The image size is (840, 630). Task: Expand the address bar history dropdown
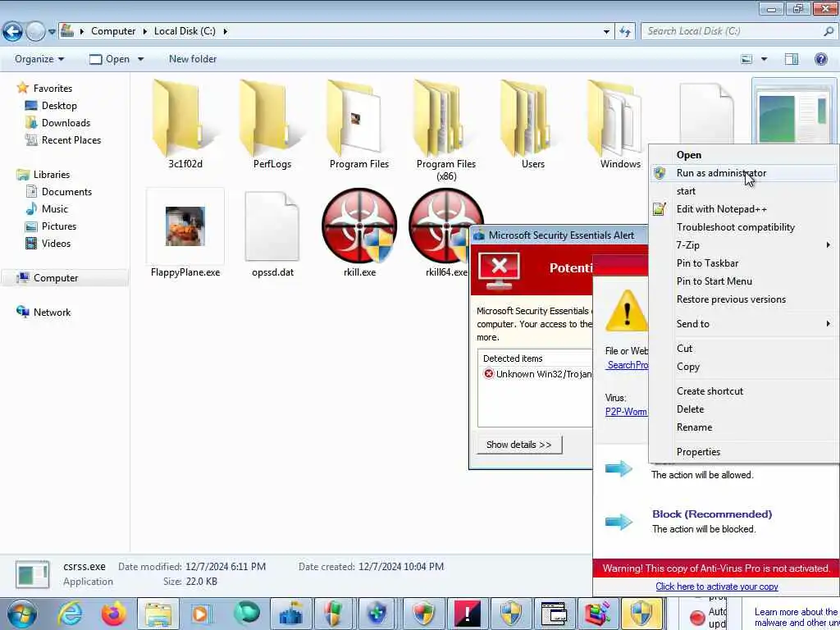(606, 32)
